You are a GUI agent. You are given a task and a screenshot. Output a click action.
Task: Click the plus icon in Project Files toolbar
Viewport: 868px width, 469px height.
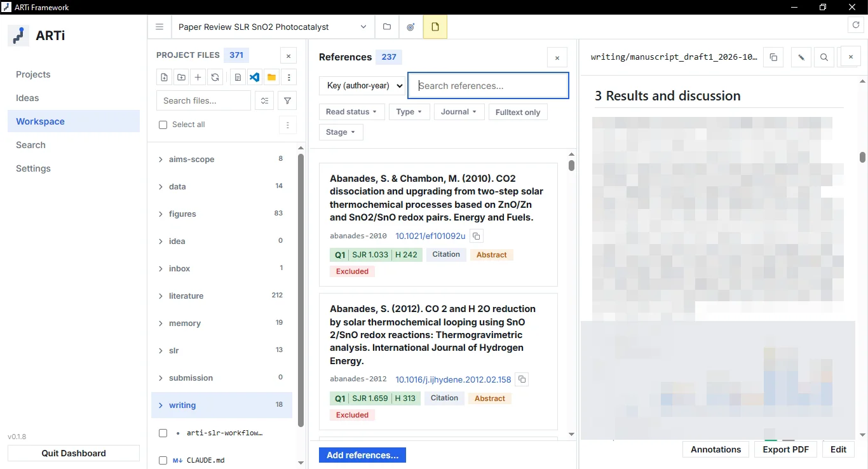pyautogui.click(x=198, y=77)
